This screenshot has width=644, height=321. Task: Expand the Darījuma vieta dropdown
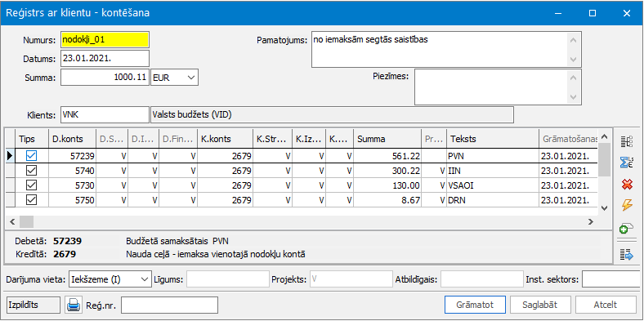click(144, 279)
